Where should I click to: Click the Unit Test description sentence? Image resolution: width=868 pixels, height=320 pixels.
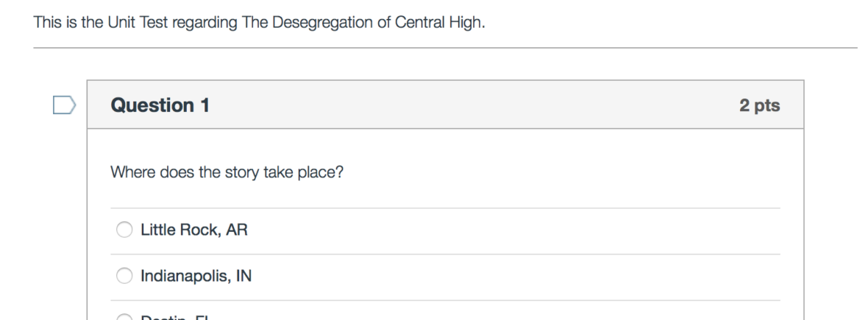coord(260,23)
